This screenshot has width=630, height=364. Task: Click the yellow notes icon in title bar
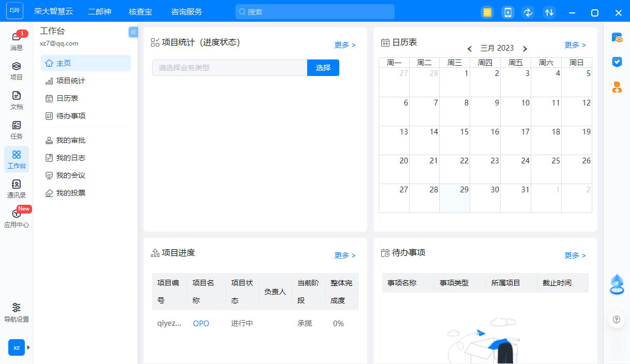coord(487,12)
